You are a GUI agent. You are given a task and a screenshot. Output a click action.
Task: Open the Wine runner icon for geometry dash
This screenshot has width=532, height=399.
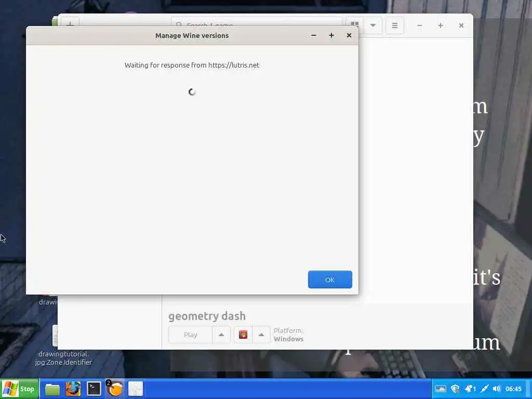tap(243, 335)
